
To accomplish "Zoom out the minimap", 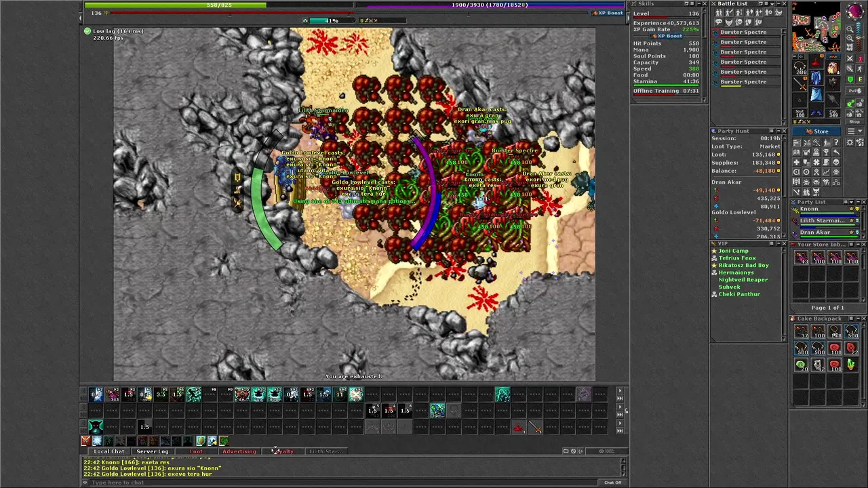I will pyautogui.click(x=850, y=29).
